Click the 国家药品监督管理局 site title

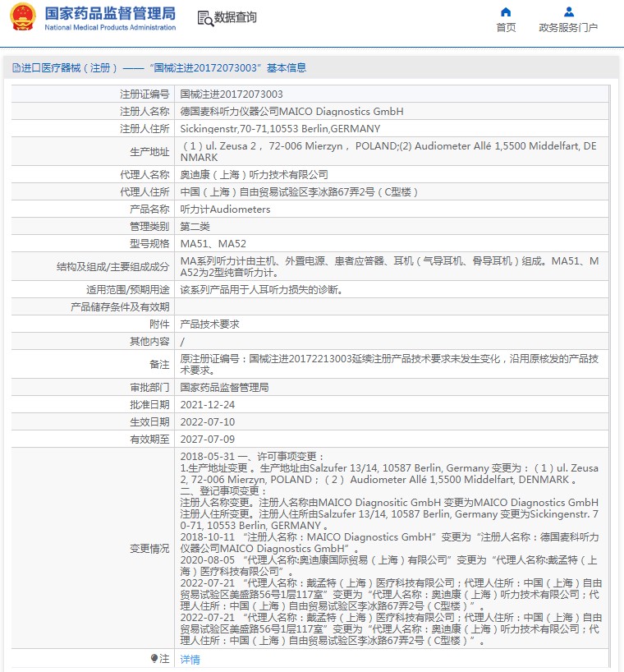[x=109, y=13]
